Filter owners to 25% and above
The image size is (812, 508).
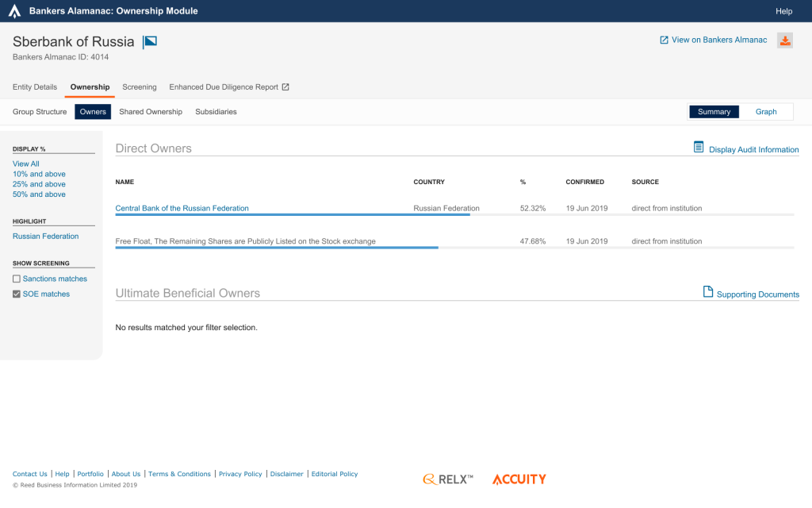click(39, 184)
